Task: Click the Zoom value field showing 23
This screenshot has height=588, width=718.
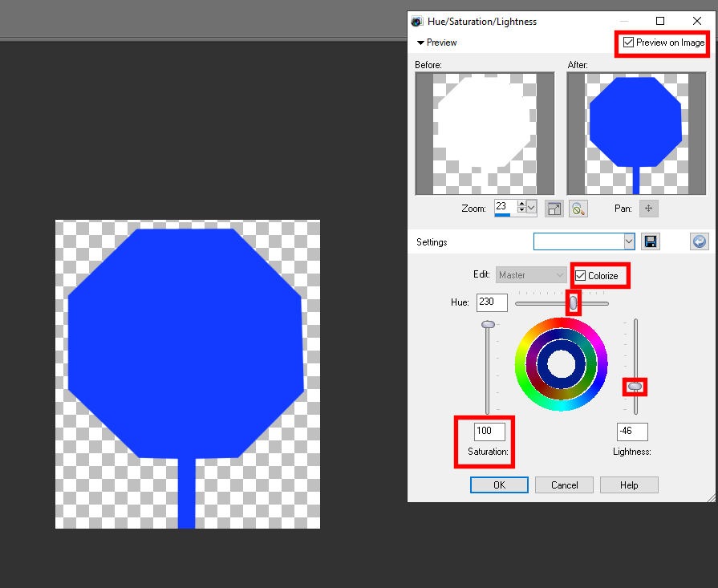Action: point(505,207)
